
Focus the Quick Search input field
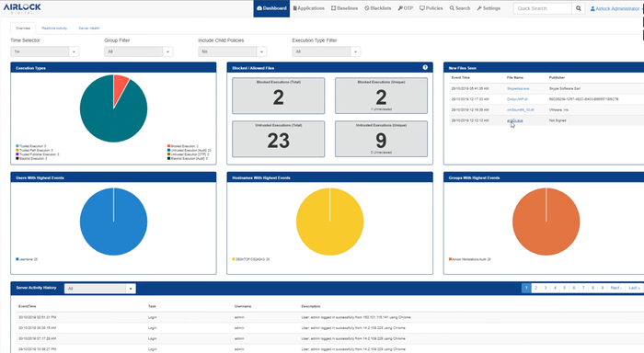tap(543, 8)
